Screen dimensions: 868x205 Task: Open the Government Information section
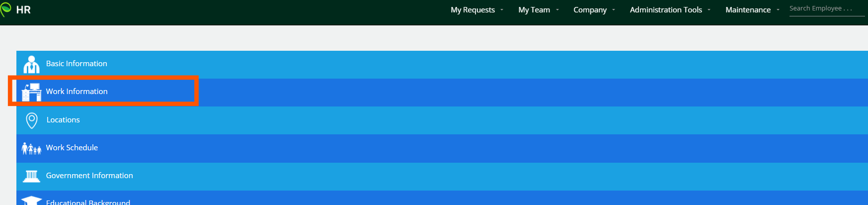[89, 176]
